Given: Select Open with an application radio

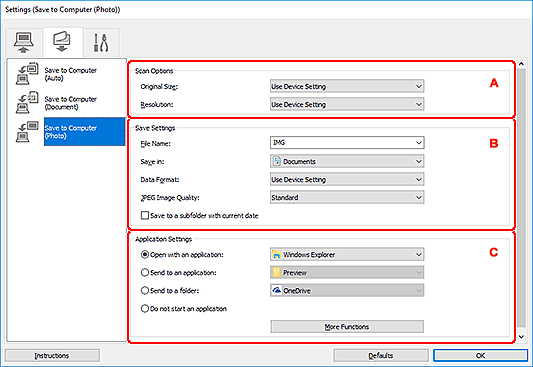Looking at the screenshot, I should pyautogui.click(x=145, y=255).
